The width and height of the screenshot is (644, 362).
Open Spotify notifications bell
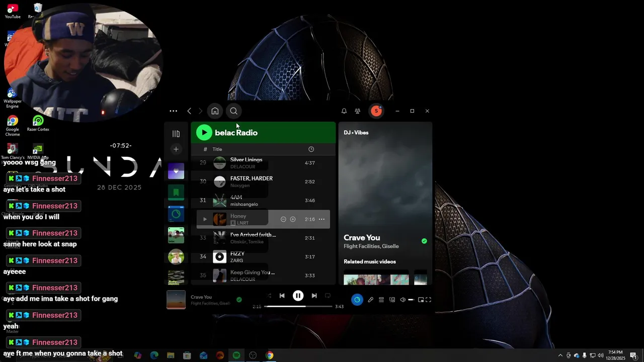(x=344, y=111)
